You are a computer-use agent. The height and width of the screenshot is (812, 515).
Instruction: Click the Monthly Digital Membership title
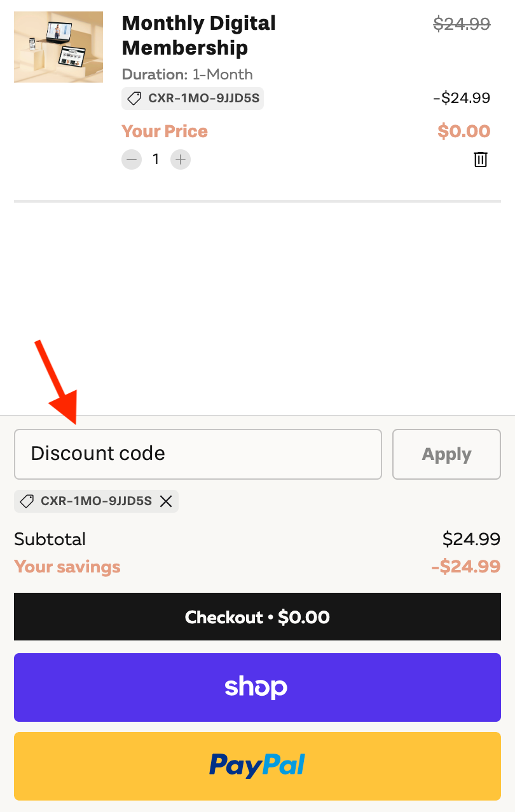click(198, 36)
